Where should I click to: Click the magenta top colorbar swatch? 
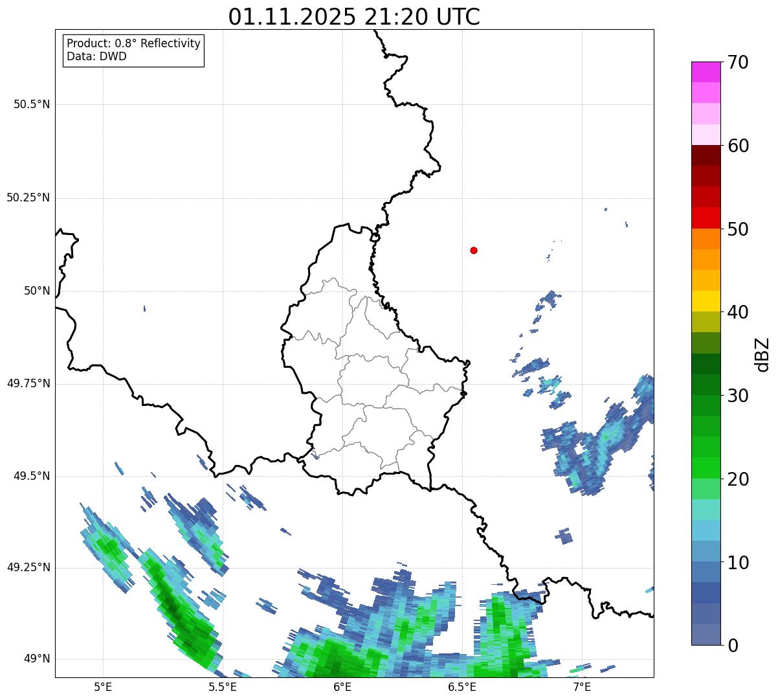tap(706, 72)
